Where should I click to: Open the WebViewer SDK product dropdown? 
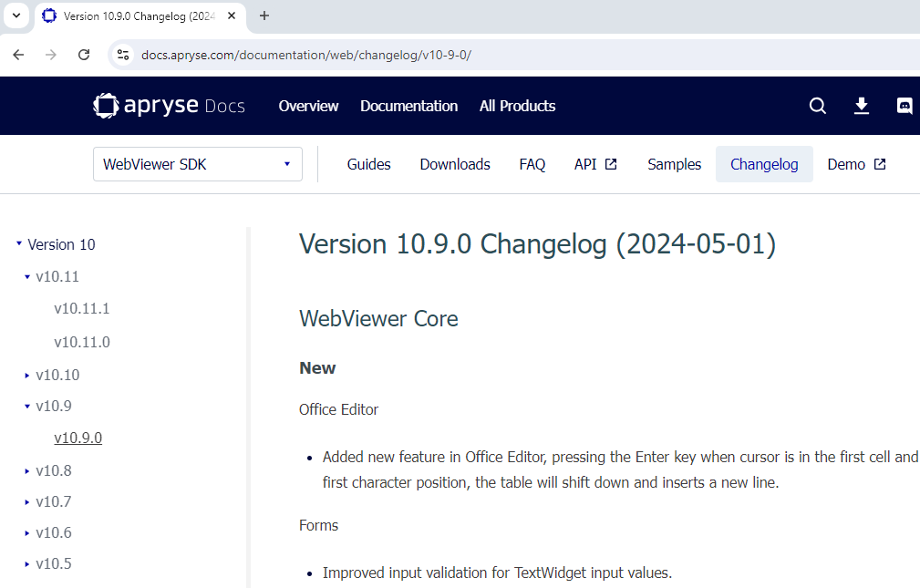click(198, 164)
